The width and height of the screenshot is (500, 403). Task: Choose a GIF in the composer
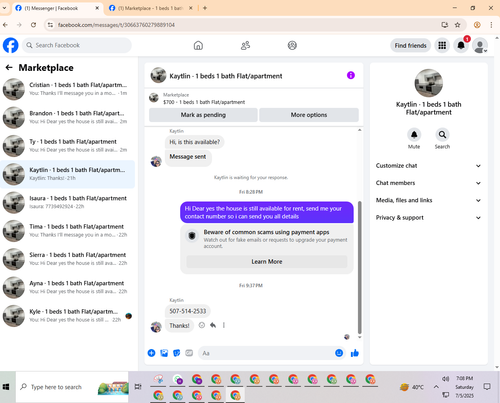point(189,353)
